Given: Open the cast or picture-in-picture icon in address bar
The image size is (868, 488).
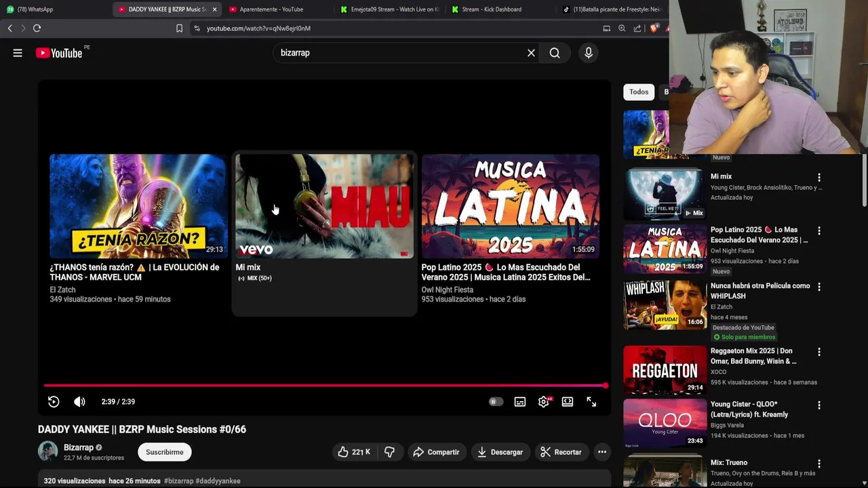Looking at the screenshot, I should coord(606,28).
